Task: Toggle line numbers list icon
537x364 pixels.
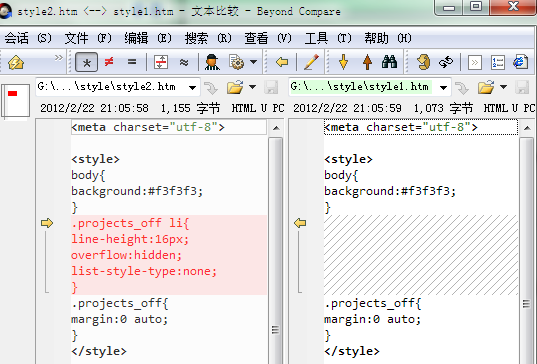Action: (x=498, y=62)
